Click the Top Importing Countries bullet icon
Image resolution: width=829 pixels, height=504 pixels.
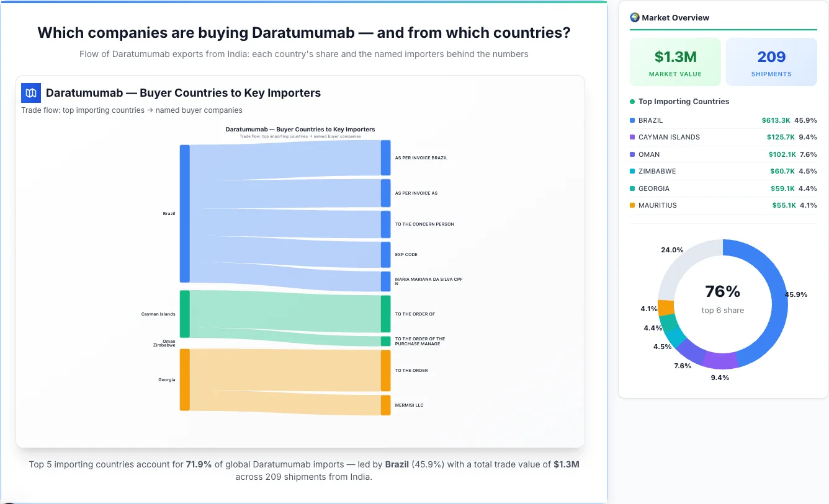click(x=632, y=101)
